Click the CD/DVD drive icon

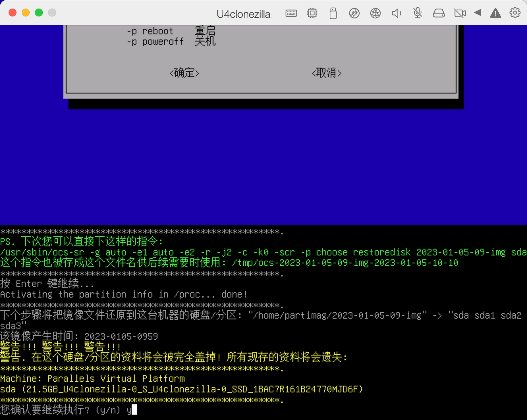pyautogui.click(x=354, y=13)
